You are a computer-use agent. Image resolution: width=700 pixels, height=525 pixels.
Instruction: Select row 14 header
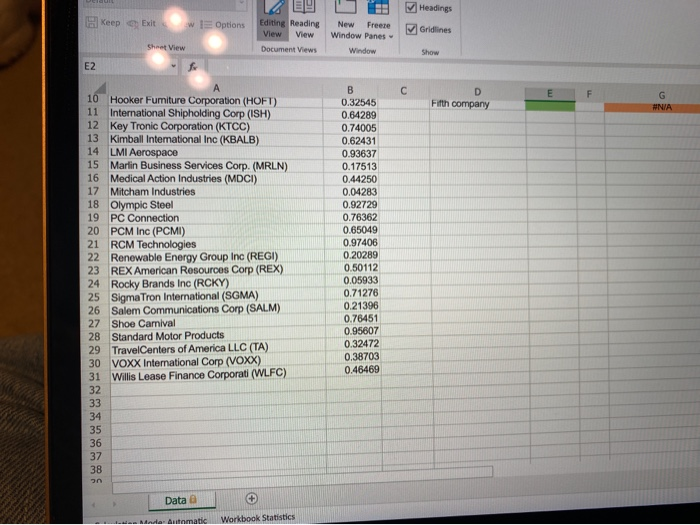click(x=93, y=152)
